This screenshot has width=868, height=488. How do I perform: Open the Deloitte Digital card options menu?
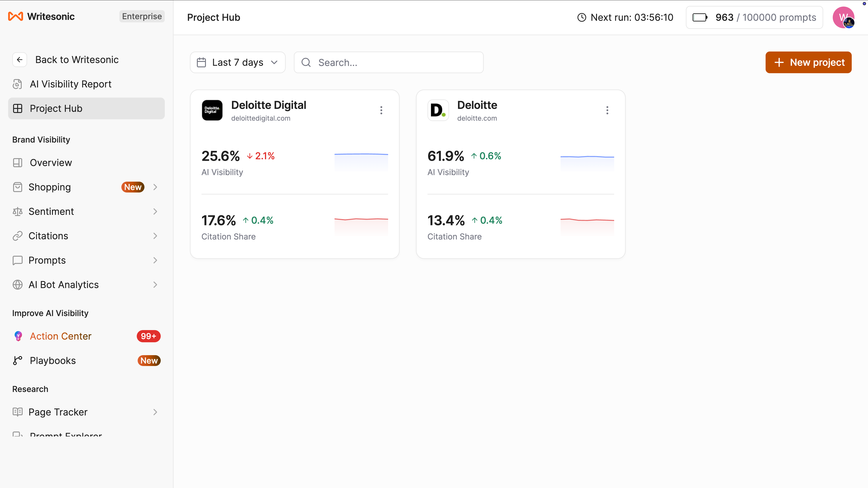point(381,110)
